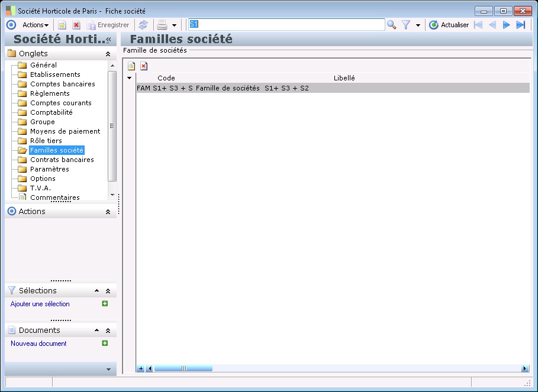Click the plus button at grid bottom
Image resolution: width=538 pixels, height=392 pixels.
141,369
